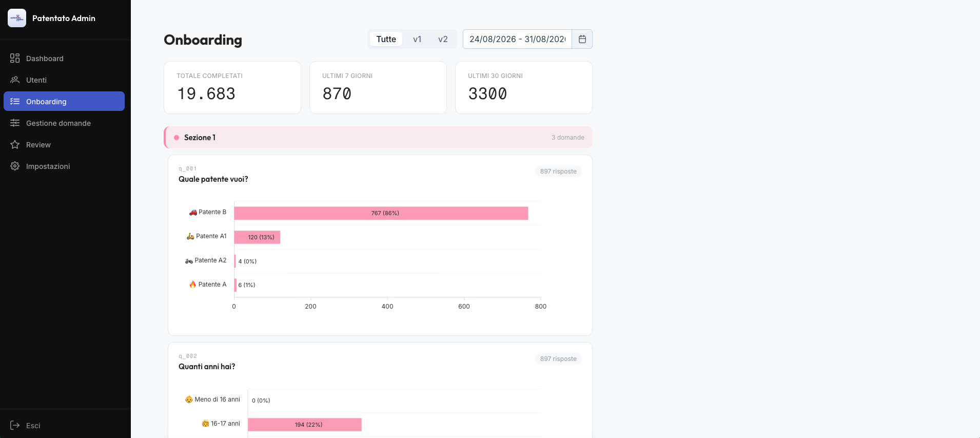Viewport: 980px width, 438px height.
Task: Open Dashboard via its grid icon
Action: (x=15, y=58)
